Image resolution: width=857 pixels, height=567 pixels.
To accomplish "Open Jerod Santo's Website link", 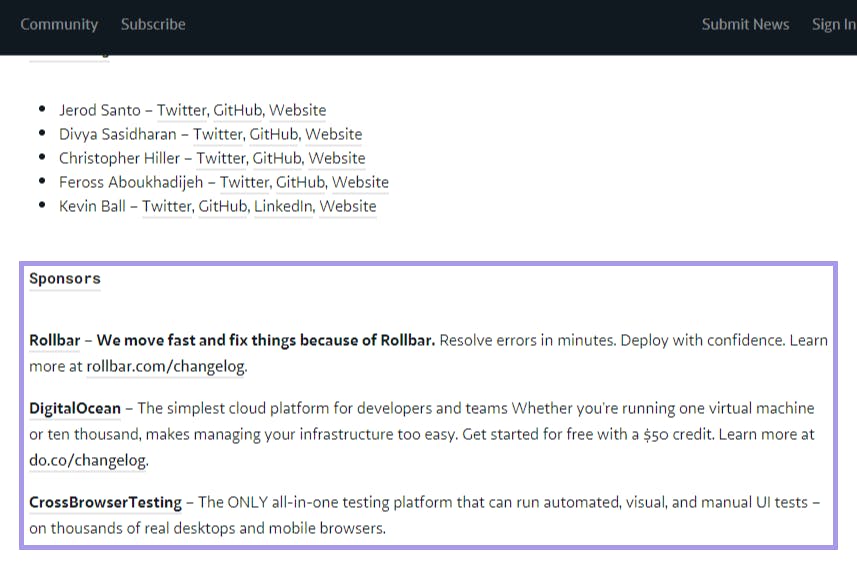I will pos(297,110).
